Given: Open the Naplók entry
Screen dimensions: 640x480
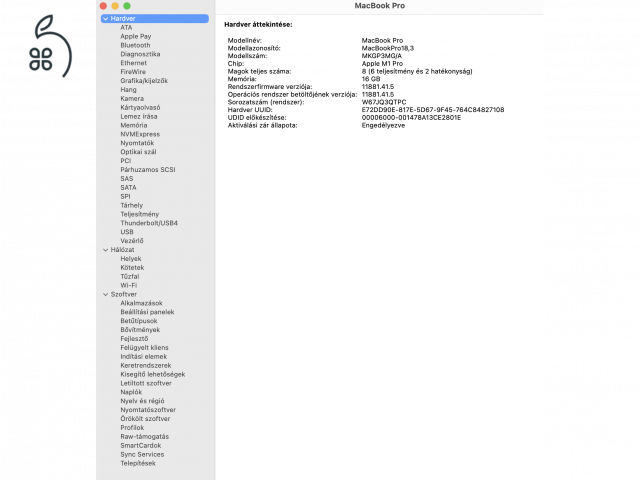Looking at the screenshot, I should point(131,392).
